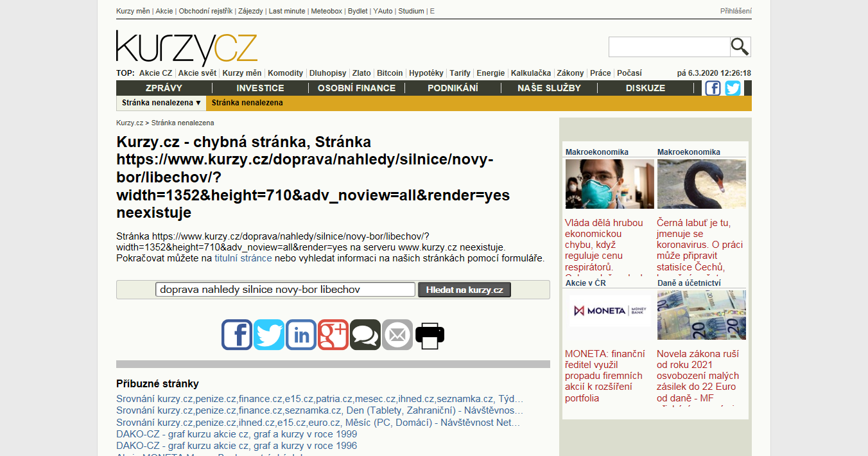Open 'DAKO-CZ' graph link for 1996
This screenshot has width=868, height=456.
[237, 446]
